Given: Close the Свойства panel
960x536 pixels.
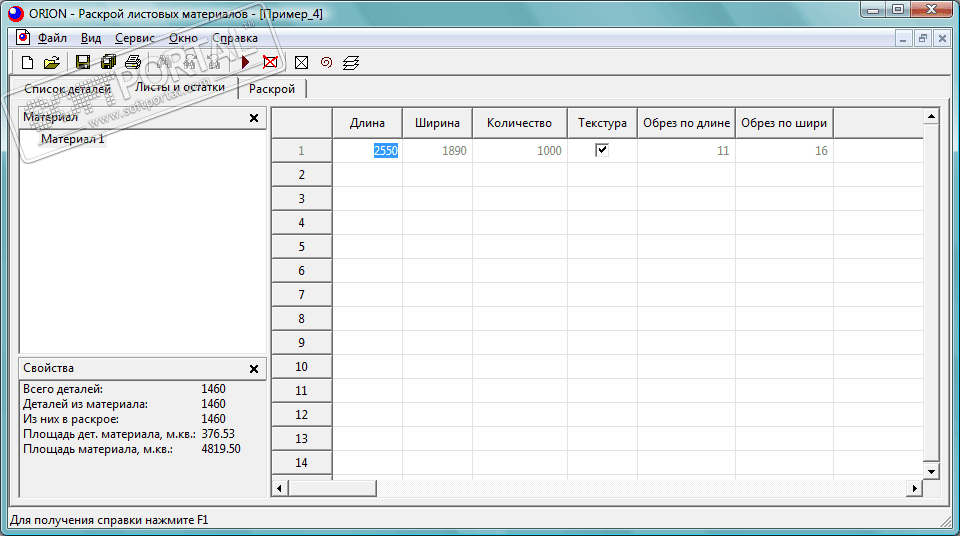Looking at the screenshot, I should (x=254, y=369).
